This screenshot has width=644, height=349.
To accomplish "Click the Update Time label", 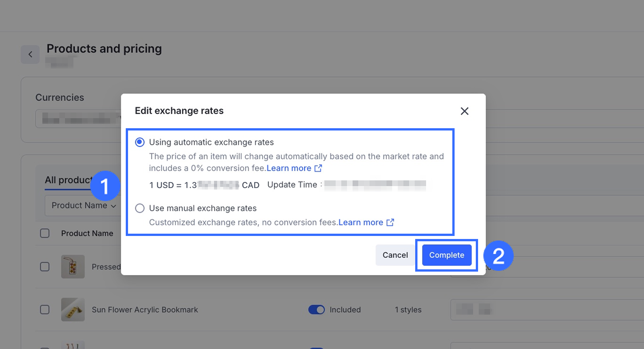I will click(292, 185).
